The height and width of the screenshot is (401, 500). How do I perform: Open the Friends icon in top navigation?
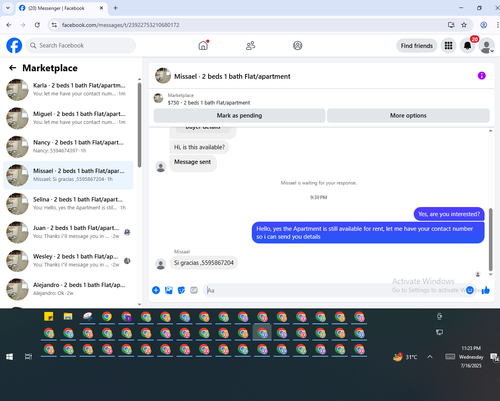pyautogui.click(x=250, y=45)
